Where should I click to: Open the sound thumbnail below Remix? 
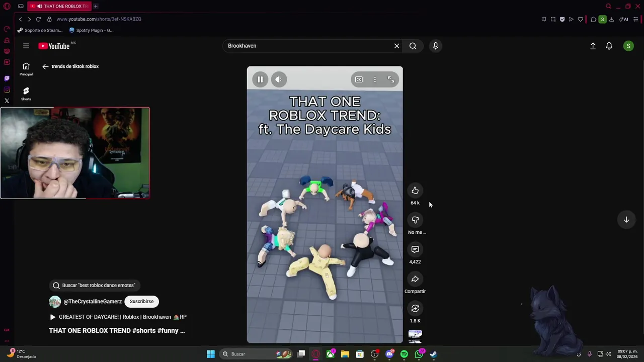pos(415,336)
